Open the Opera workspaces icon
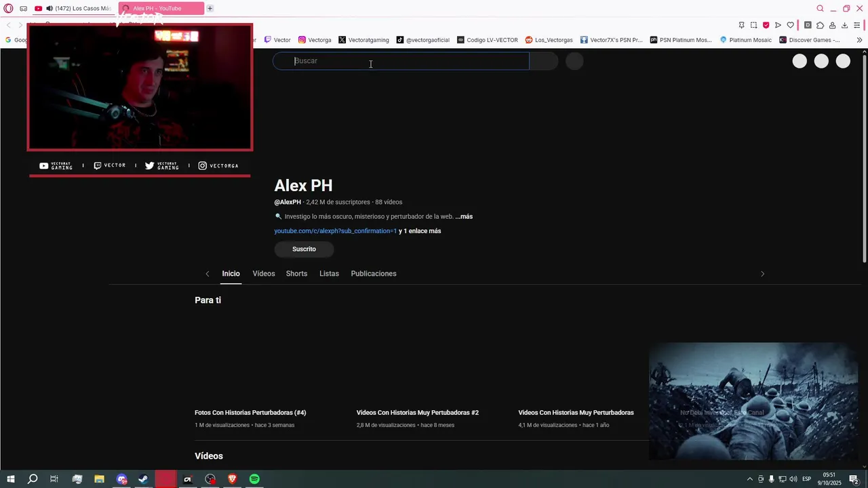 [x=24, y=8]
